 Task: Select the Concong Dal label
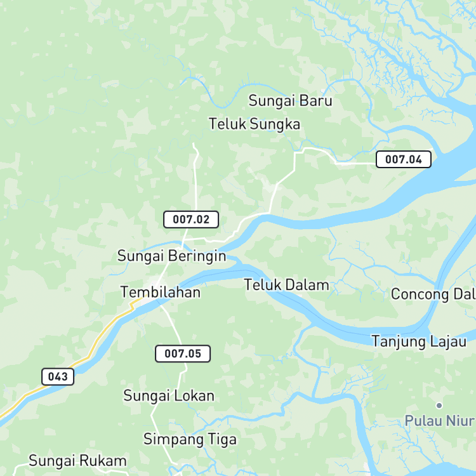coord(433,294)
